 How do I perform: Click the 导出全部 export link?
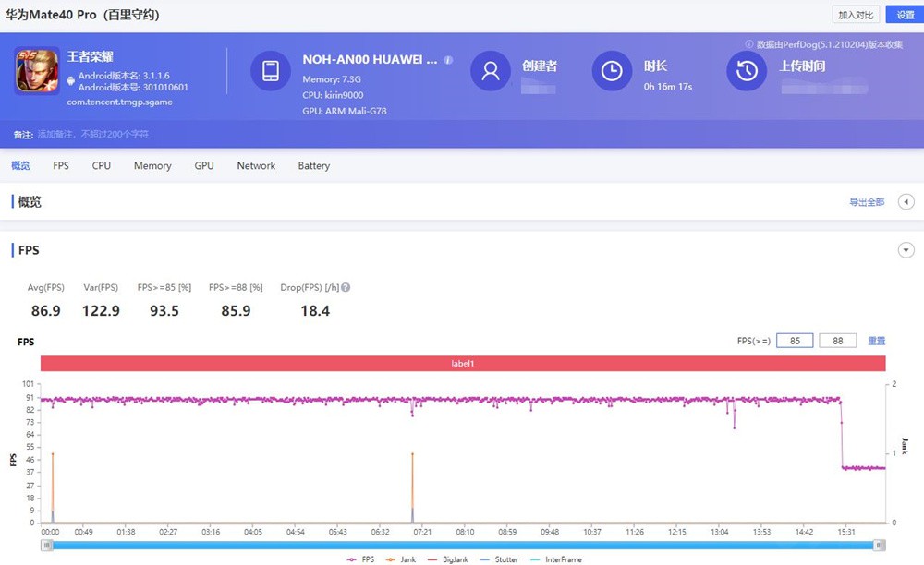(x=867, y=202)
